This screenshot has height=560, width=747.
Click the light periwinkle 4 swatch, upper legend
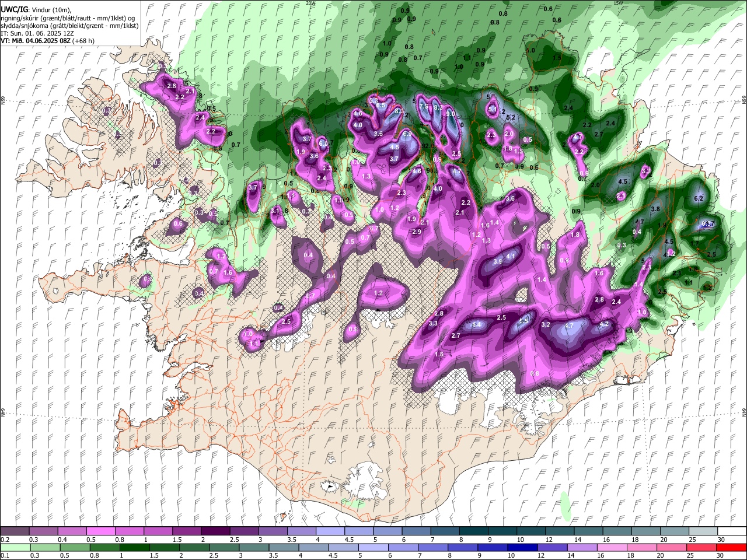(x=330, y=531)
